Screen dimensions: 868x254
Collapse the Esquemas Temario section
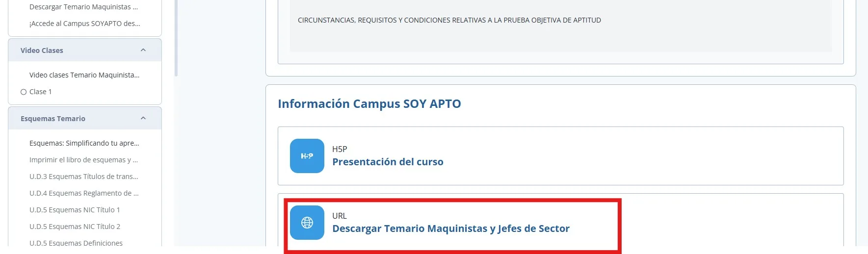(x=143, y=118)
